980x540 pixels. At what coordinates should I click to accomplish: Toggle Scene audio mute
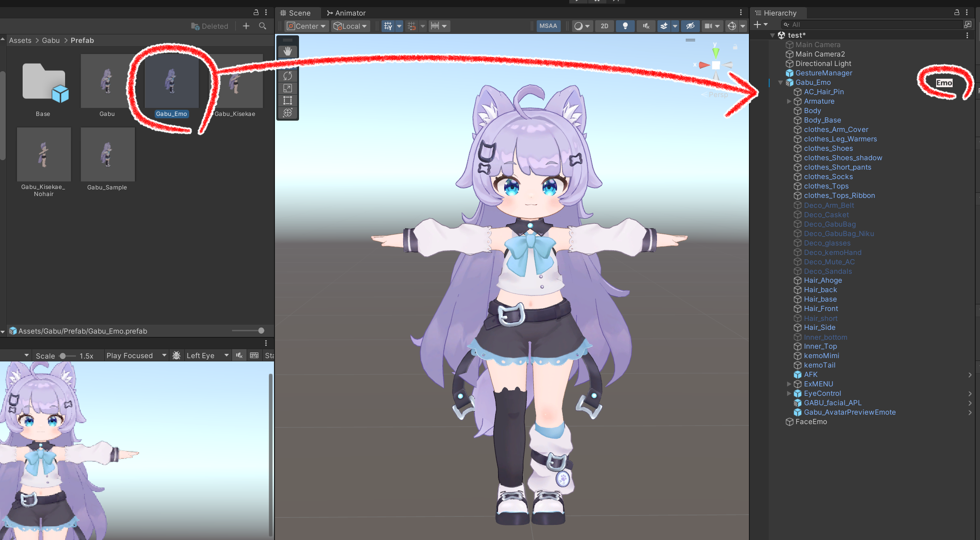pyautogui.click(x=646, y=26)
